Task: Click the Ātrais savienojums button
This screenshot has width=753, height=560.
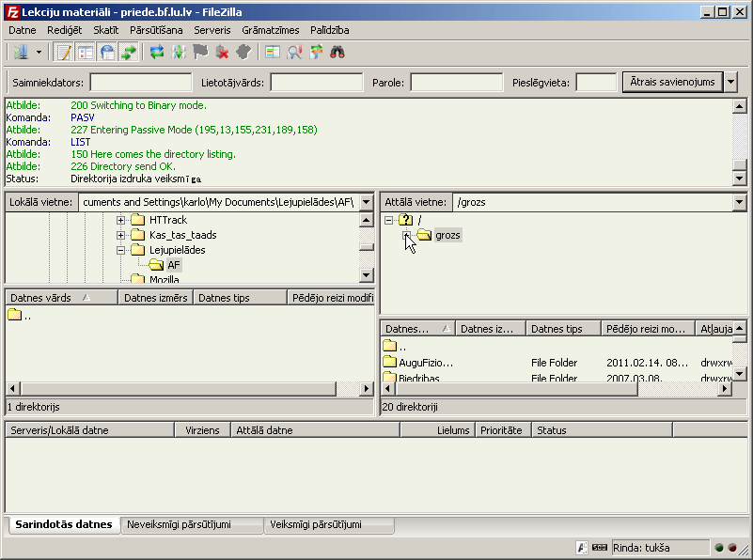Action: (x=672, y=82)
